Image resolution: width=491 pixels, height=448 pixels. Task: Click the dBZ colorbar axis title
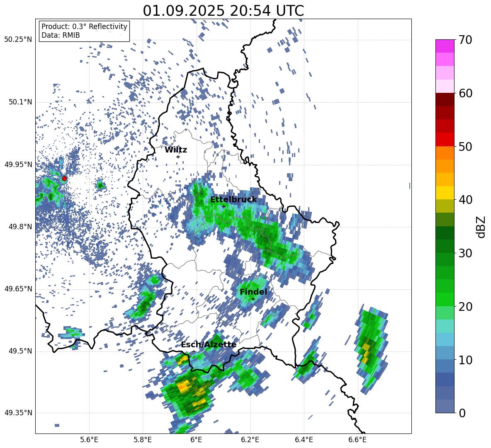[481, 227]
